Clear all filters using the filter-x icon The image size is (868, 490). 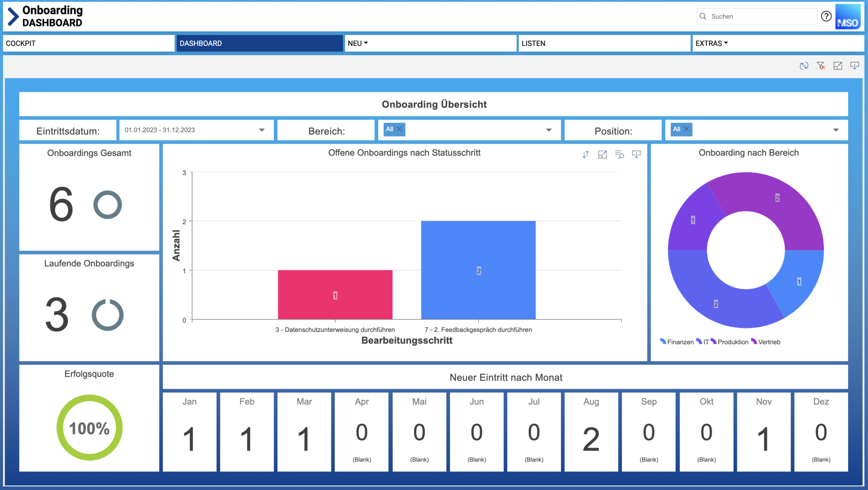(x=821, y=66)
